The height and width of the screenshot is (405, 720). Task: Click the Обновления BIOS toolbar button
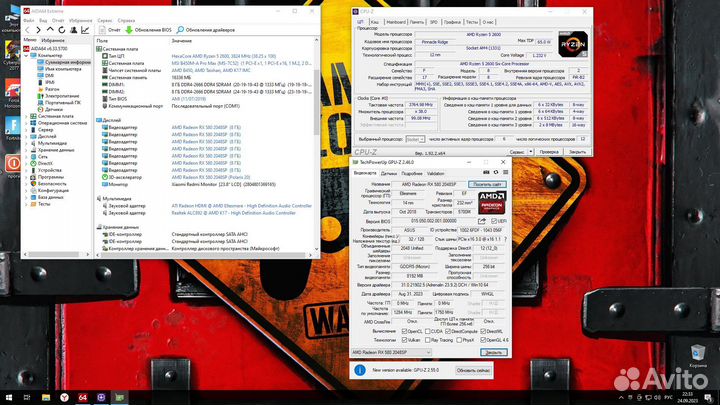pyautogui.click(x=148, y=30)
